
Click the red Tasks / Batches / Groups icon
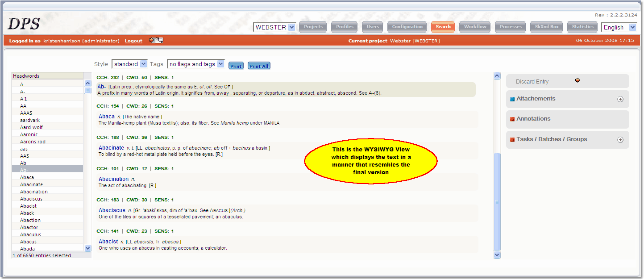(x=512, y=140)
